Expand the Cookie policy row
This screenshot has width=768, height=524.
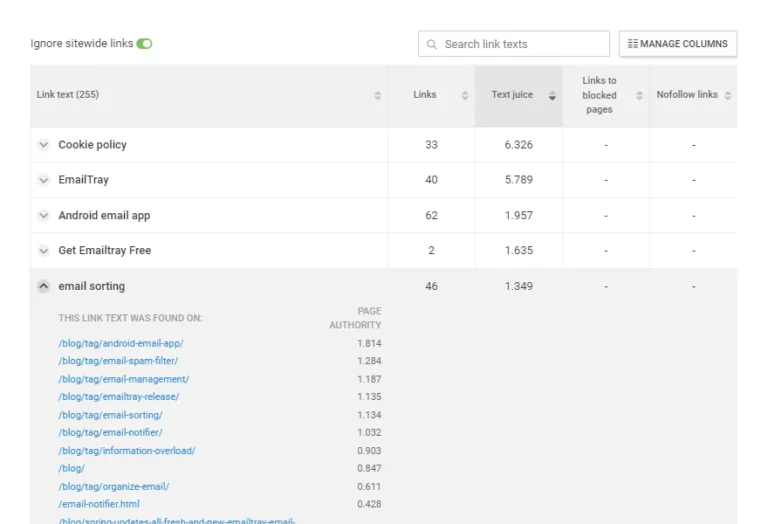(x=44, y=145)
